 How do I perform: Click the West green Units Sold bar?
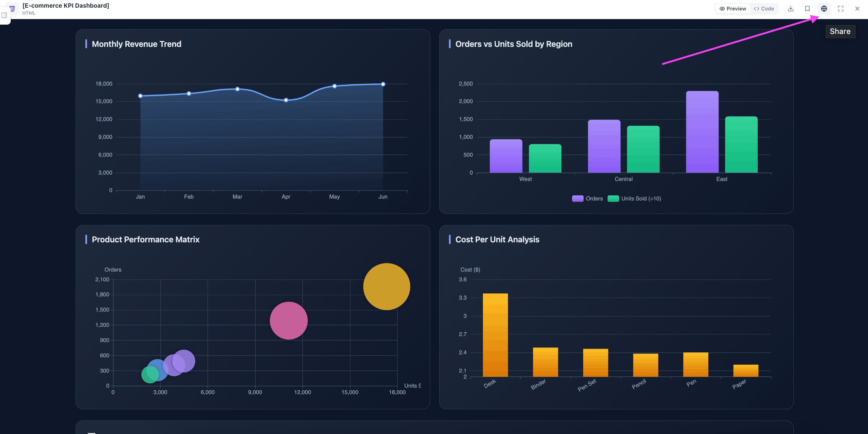(545, 158)
